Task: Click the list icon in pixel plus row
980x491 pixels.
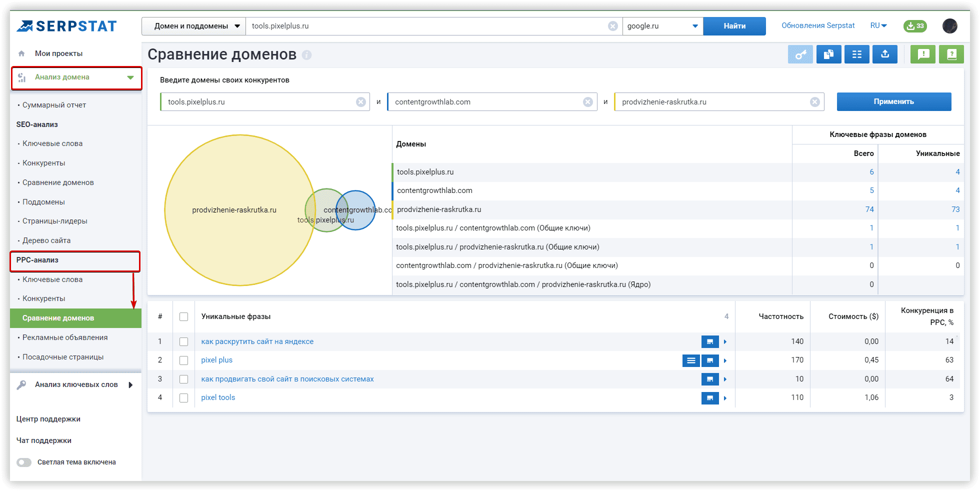Action: coord(691,360)
